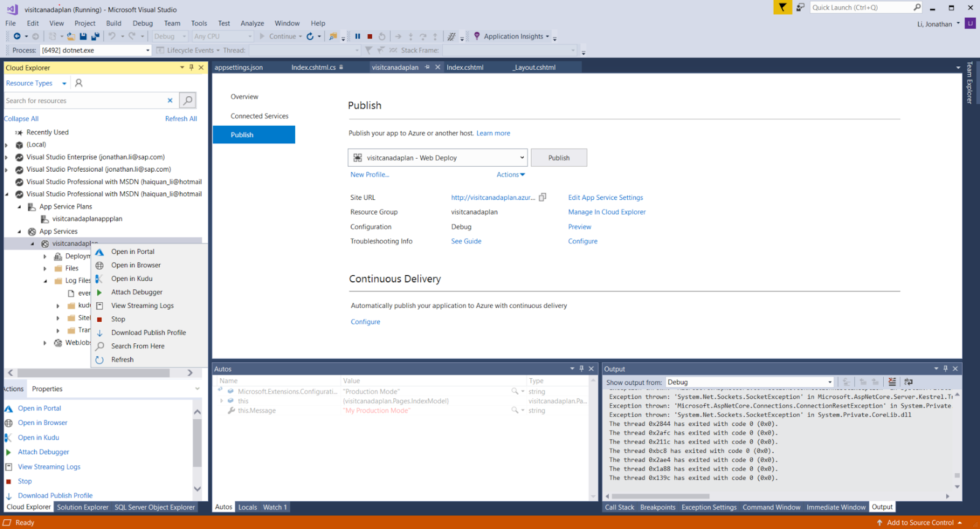980x529 pixels.
Task: Click the Refresh icon in context menu
Action: click(99, 360)
